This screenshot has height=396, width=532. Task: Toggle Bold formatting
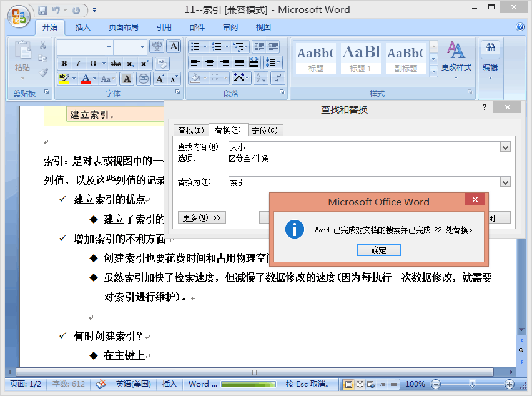click(x=64, y=64)
